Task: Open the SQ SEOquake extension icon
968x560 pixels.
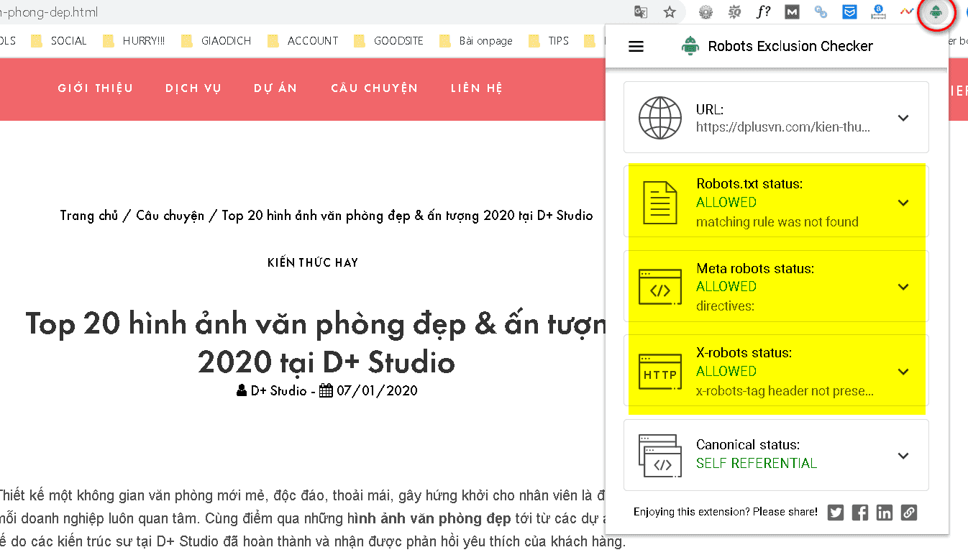Action: pyautogui.click(x=734, y=12)
